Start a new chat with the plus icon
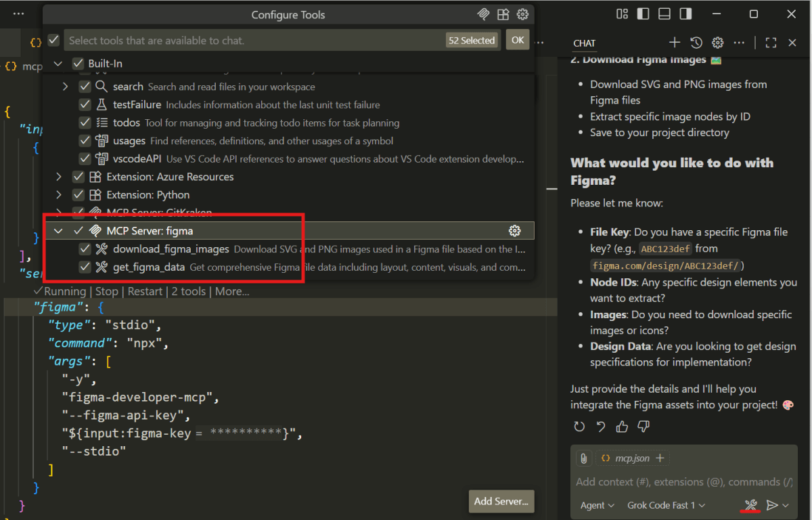The width and height of the screenshot is (812, 520). 674,42
